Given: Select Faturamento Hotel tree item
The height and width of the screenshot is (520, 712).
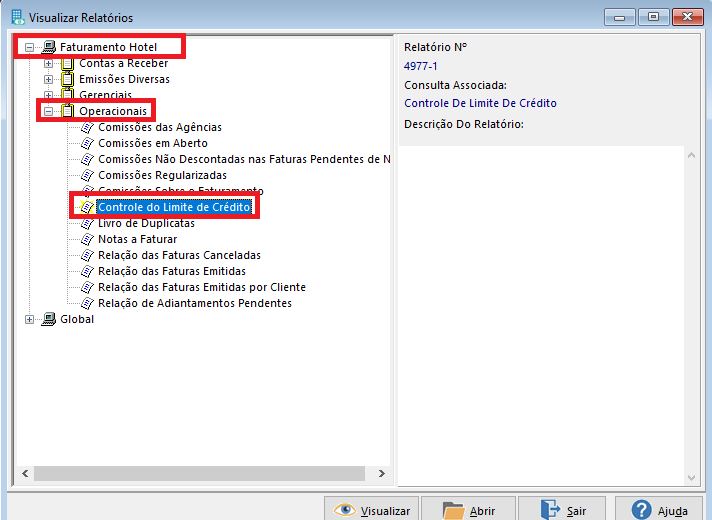Looking at the screenshot, I should 109,47.
